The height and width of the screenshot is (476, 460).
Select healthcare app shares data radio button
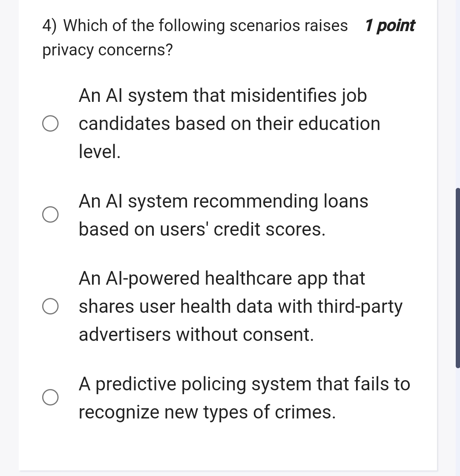coord(50,307)
